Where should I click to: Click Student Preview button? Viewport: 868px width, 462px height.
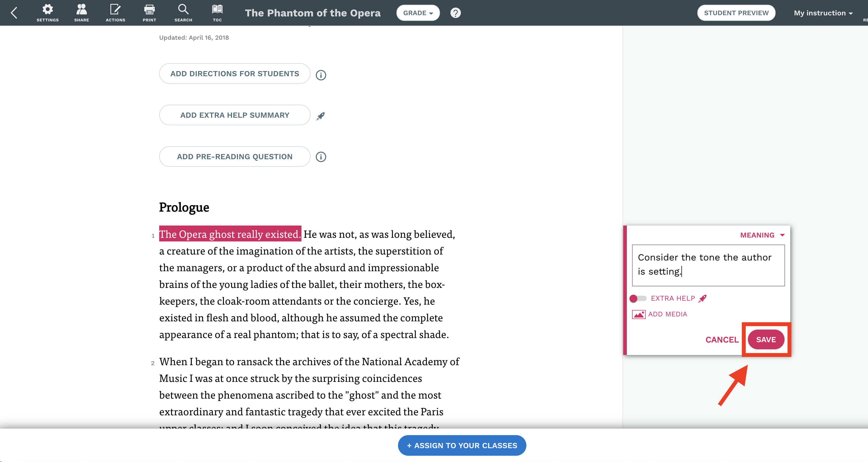pyautogui.click(x=736, y=13)
